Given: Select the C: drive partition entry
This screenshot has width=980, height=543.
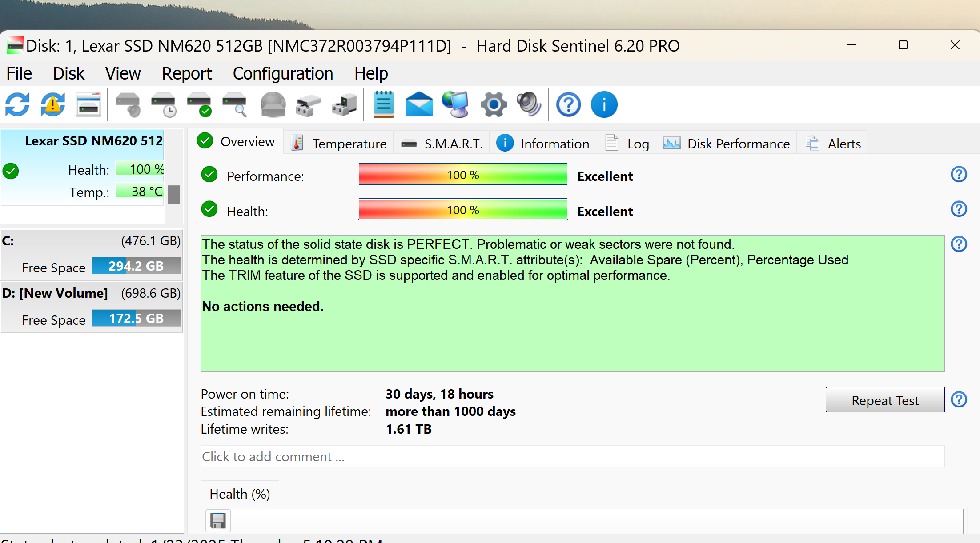Looking at the screenshot, I should 92,255.
